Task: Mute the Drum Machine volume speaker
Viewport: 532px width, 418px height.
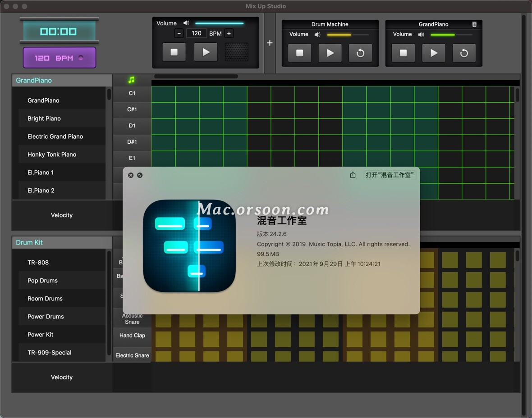Action: (x=317, y=35)
